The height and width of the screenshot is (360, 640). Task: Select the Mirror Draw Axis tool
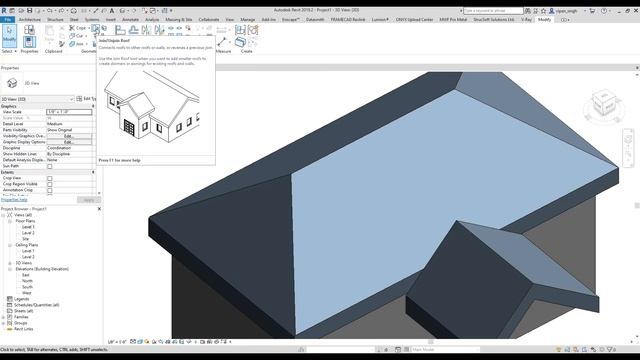click(x=159, y=30)
